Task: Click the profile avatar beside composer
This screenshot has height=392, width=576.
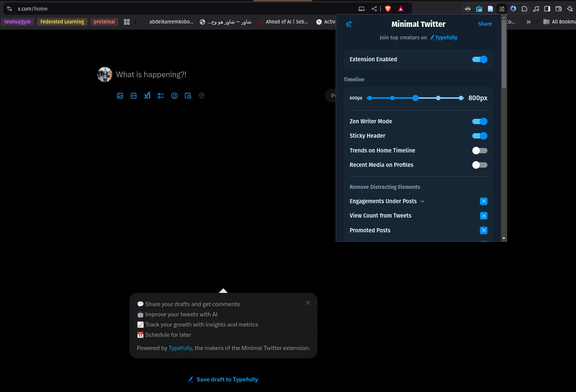Action: point(105,75)
